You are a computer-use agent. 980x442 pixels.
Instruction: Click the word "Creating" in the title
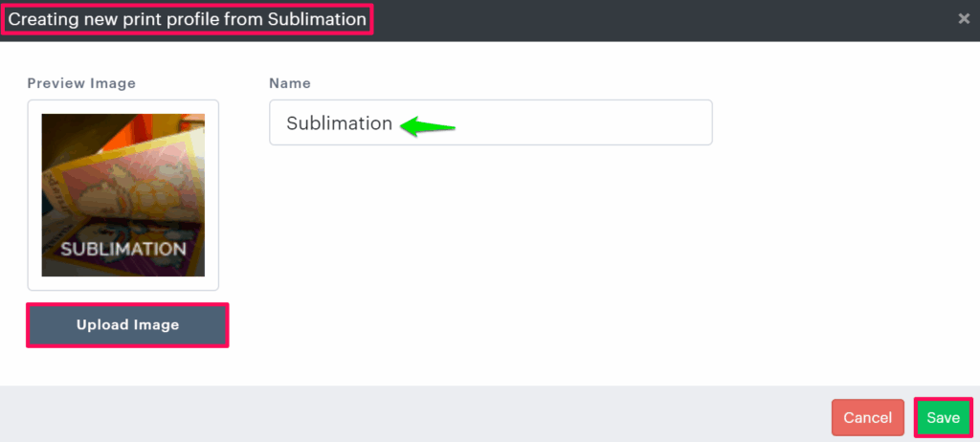[44, 19]
